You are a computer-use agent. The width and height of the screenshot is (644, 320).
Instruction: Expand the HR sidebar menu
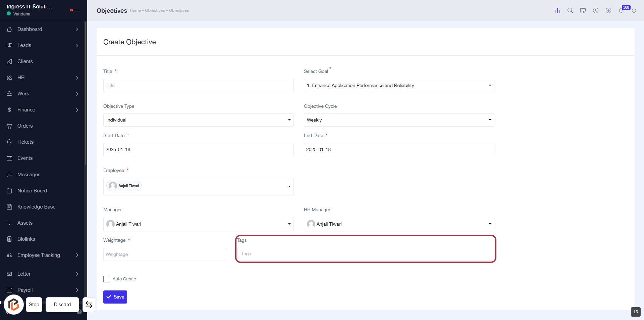(x=43, y=78)
